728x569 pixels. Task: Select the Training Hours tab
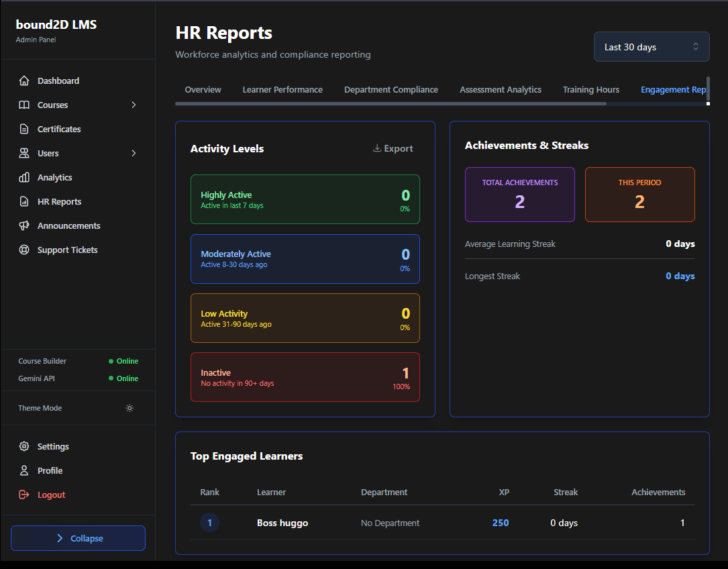590,90
